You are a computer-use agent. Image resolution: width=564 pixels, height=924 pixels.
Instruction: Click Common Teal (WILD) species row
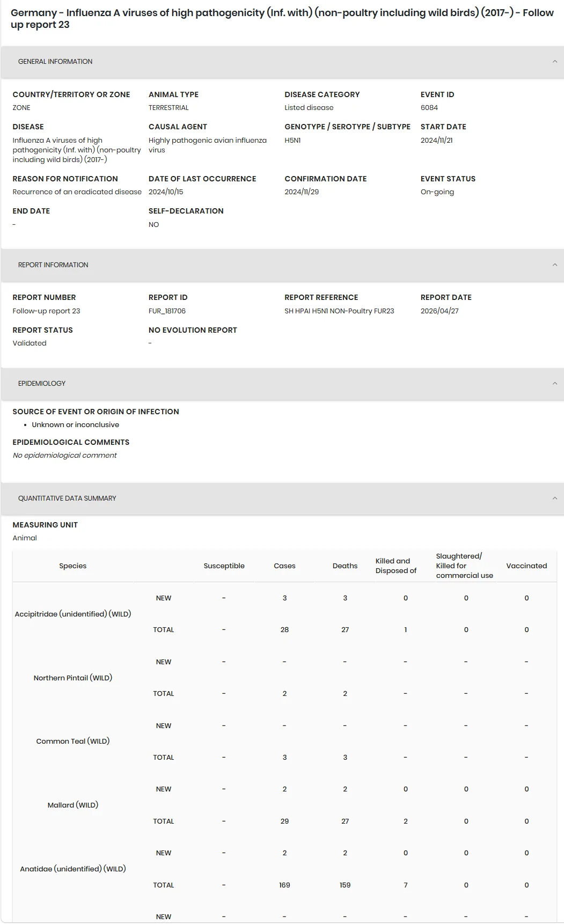pyautogui.click(x=73, y=742)
